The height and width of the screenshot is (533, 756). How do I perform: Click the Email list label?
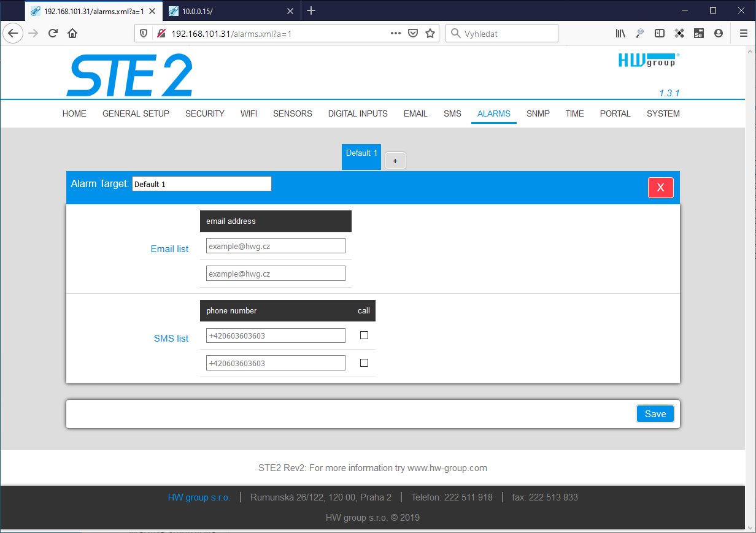click(x=170, y=249)
